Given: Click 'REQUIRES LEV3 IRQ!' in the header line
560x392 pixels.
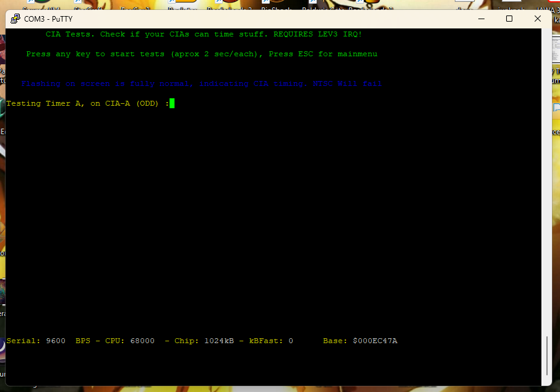Looking at the screenshot, I should click(317, 34).
